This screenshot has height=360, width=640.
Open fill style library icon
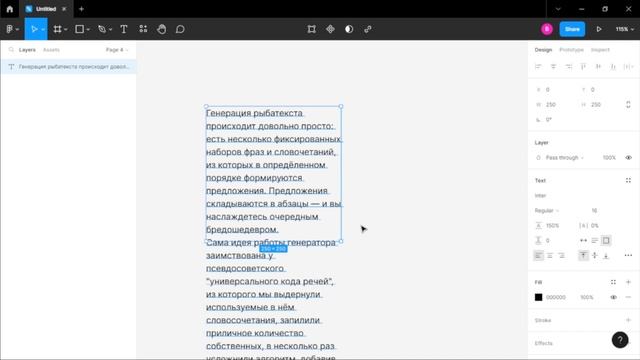pos(613,282)
